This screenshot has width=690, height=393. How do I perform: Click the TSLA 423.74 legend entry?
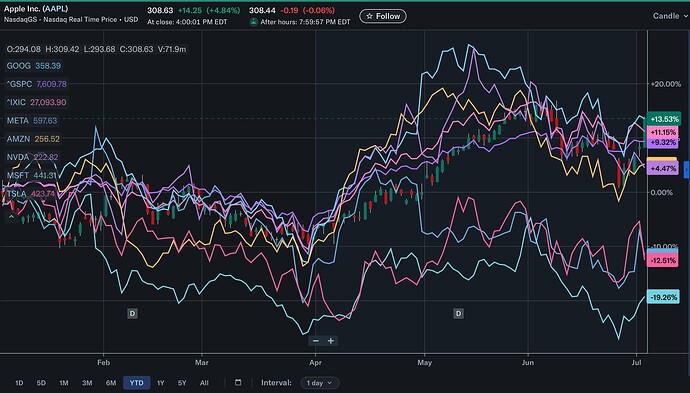click(x=30, y=194)
